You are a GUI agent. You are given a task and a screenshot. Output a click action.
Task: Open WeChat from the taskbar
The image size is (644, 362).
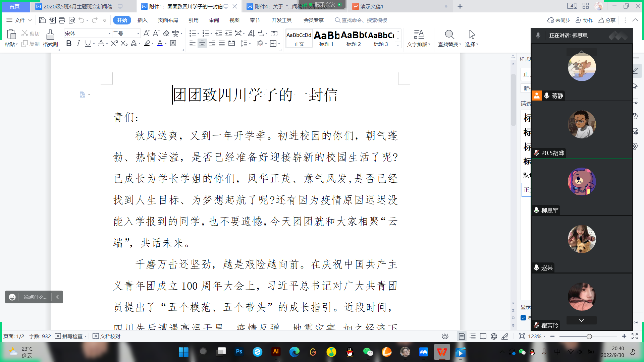368,352
